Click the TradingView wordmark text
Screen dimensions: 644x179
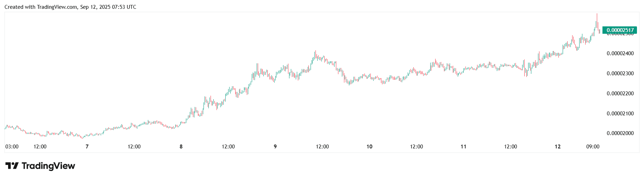point(48,166)
